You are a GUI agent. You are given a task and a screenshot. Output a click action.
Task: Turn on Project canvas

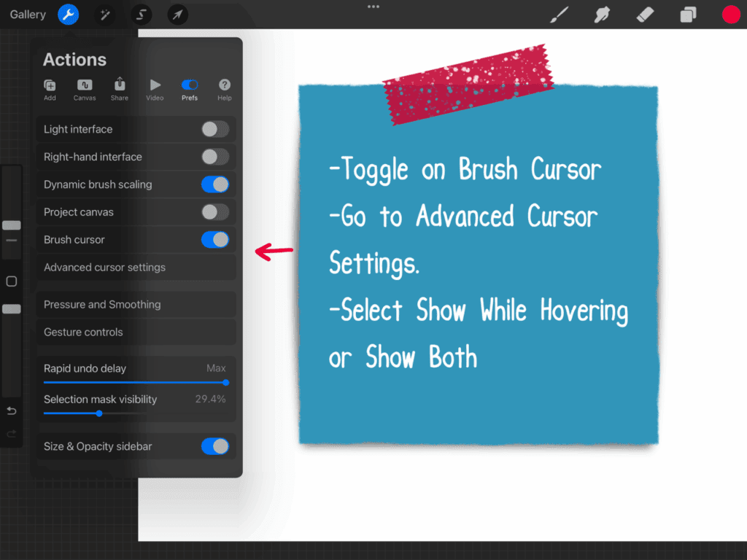(x=215, y=212)
